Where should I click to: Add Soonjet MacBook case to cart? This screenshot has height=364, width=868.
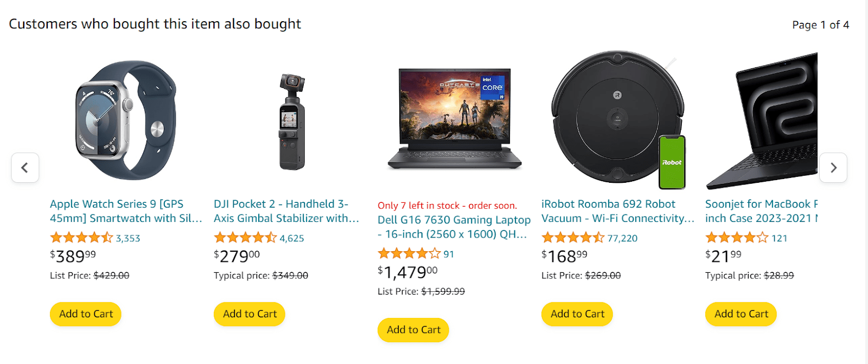(741, 314)
